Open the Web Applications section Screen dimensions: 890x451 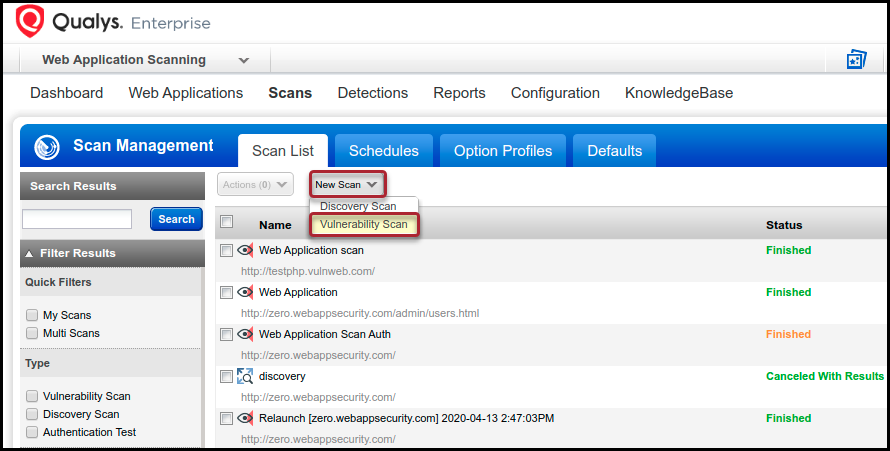(186, 93)
